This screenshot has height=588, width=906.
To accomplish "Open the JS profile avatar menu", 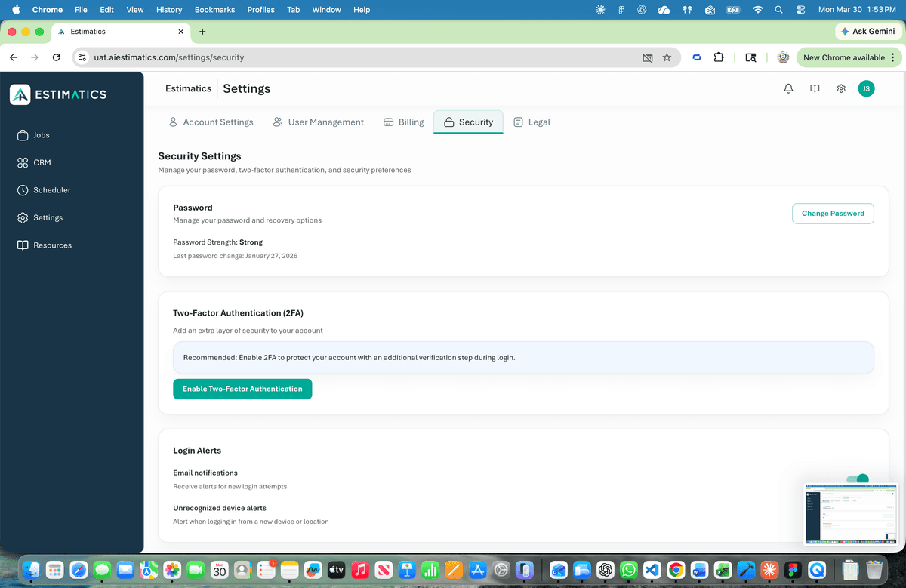I will click(866, 88).
